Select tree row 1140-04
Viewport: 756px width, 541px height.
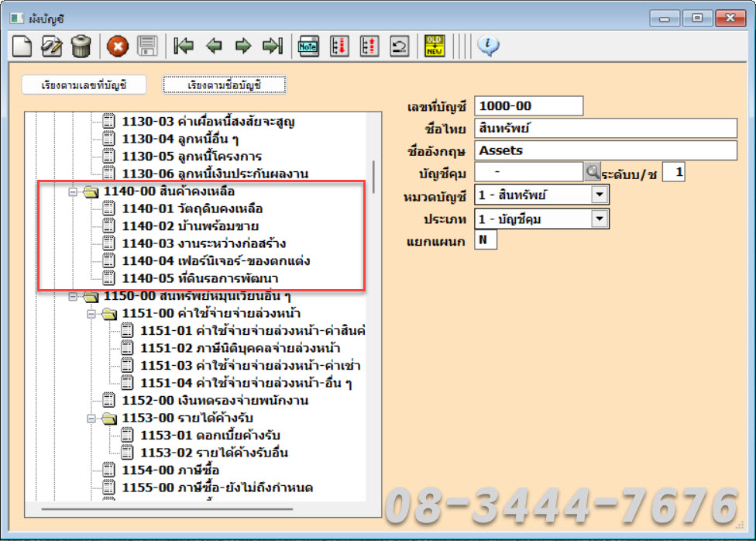point(215,261)
